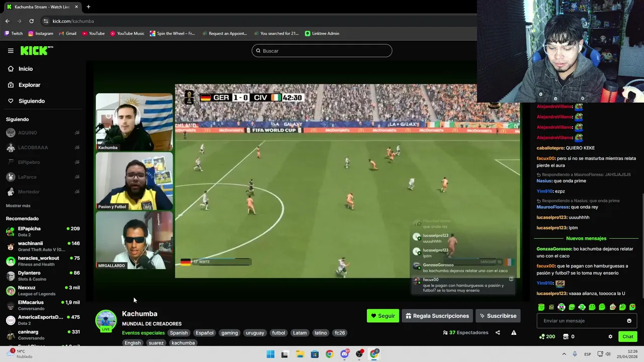Focus the Buscar search field

pos(322,51)
